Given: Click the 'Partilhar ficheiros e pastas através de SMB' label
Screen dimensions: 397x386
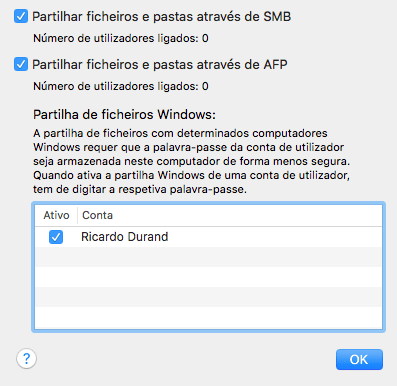Looking at the screenshot, I should pos(162,17).
